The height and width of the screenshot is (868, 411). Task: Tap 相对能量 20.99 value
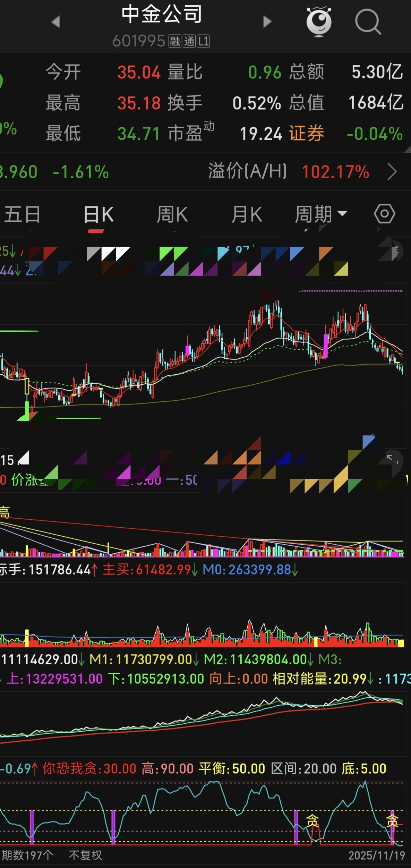click(323, 679)
